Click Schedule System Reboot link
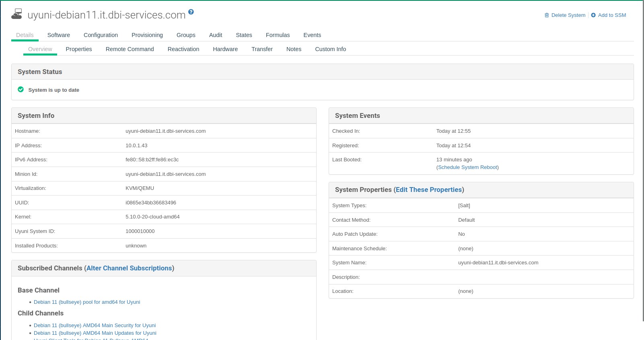The width and height of the screenshot is (644, 340). (467, 167)
